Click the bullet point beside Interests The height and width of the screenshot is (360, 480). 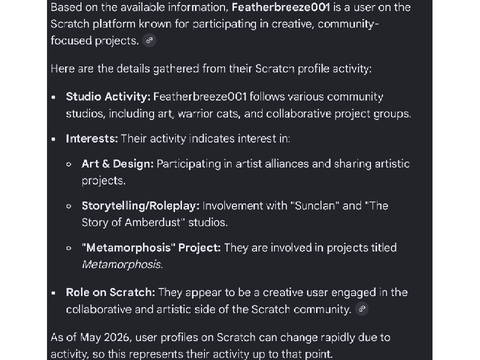click(x=54, y=139)
